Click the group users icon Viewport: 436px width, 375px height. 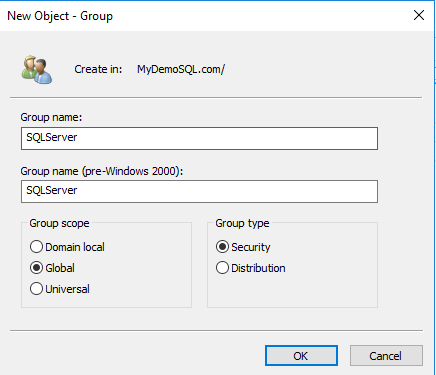click(37, 69)
